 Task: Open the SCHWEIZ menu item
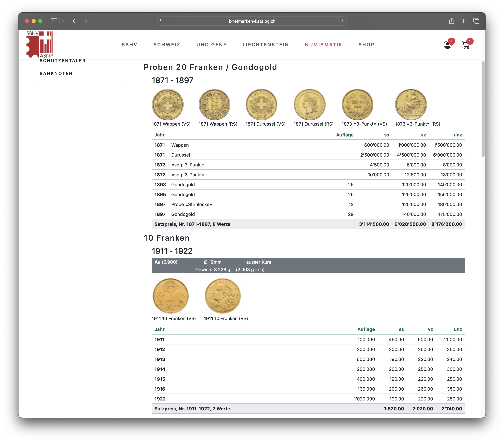[167, 45]
